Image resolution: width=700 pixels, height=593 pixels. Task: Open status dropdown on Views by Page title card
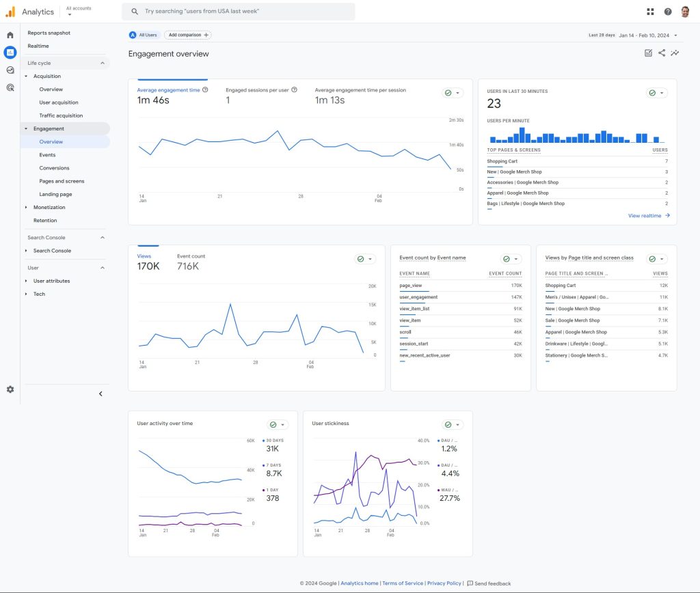tap(657, 259)
